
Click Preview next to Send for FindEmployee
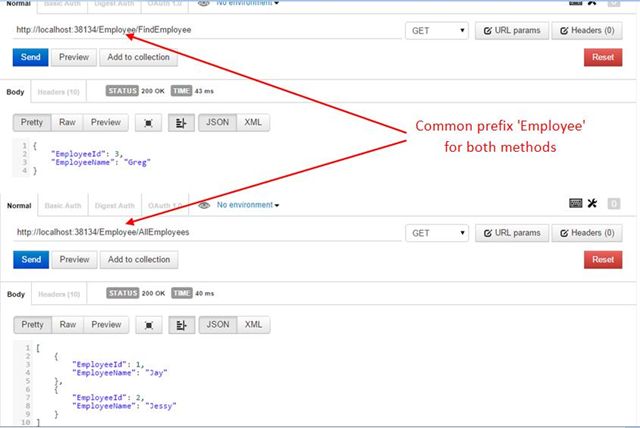(74, 57)
